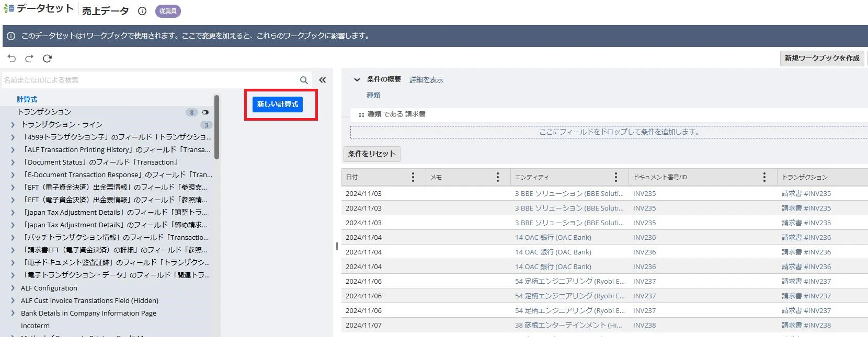Expand the ALF Cust Invoice Translations Field node

coord(13,301)
